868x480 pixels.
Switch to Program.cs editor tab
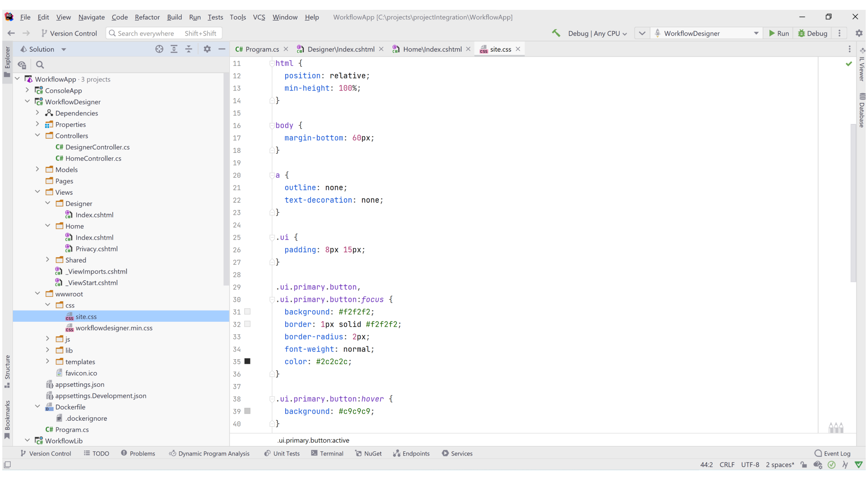point(262,49)
